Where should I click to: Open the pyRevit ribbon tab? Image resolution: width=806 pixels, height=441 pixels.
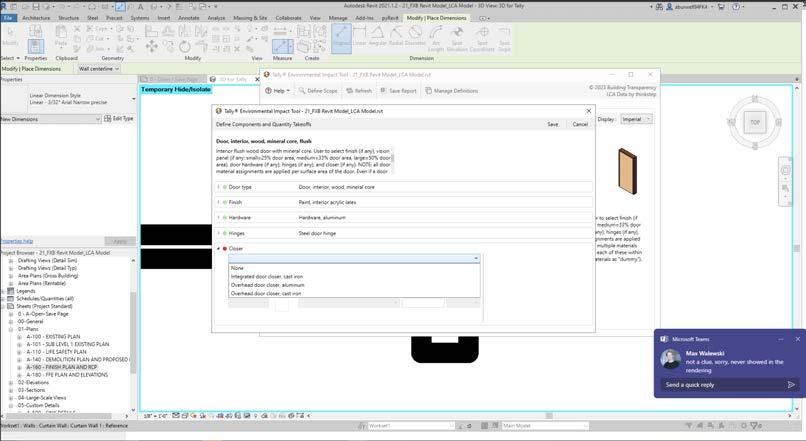(390, 18)
